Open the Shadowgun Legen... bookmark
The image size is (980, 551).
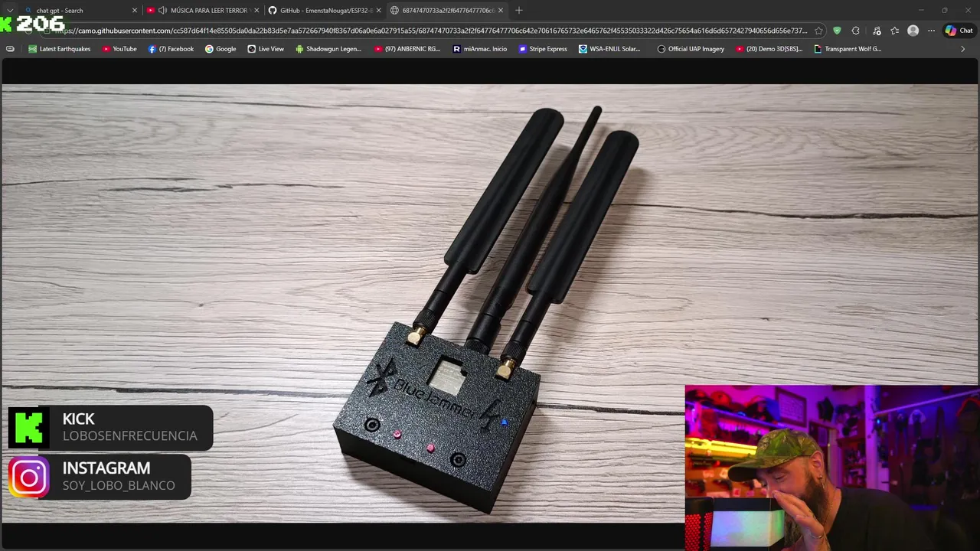point(328,49)
